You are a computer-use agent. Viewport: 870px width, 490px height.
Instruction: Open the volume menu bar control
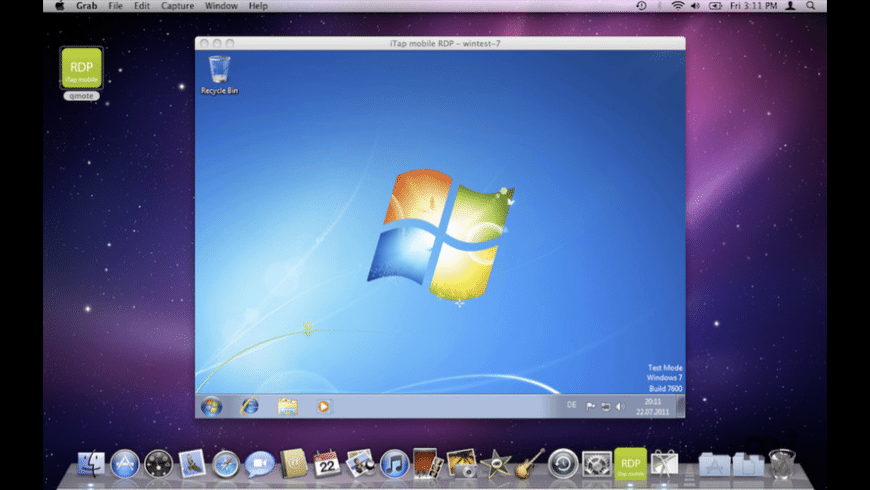pyautogui.click(x=695, y=6)
